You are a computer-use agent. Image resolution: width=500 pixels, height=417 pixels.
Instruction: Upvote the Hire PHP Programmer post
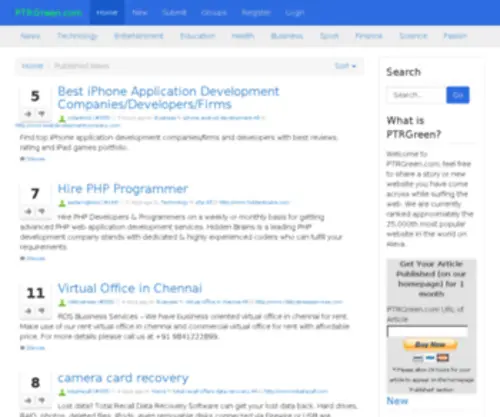tap(28, 211)
